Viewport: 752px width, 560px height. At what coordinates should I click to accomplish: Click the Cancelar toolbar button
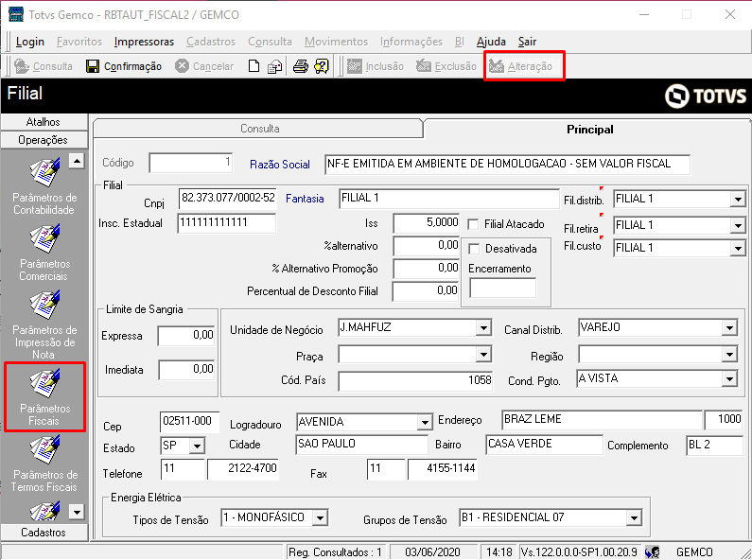pos(204,66)
